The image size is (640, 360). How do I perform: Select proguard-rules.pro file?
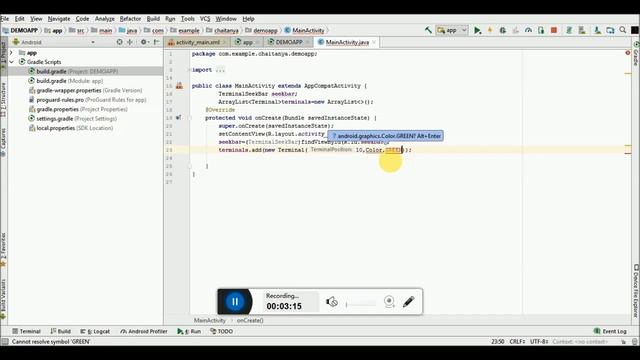(87, 100)
